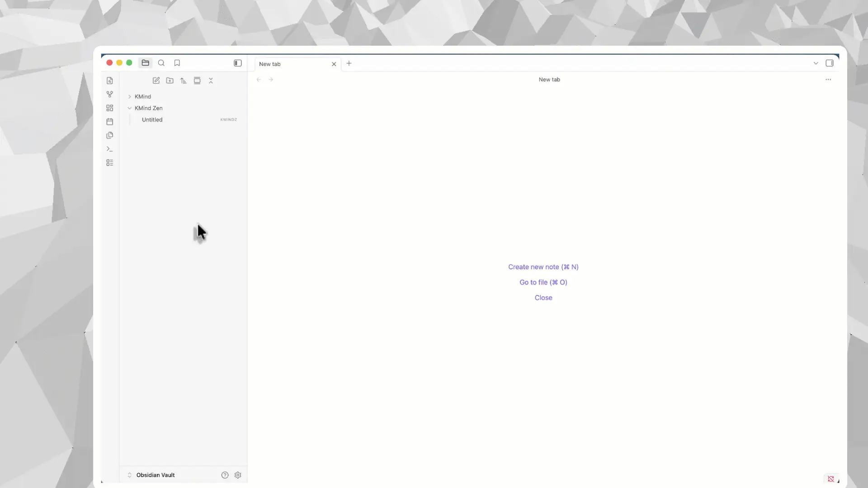Viewport: 868px width, 488px height.
Task: Create a new folder icon
Action: [170, 80]
